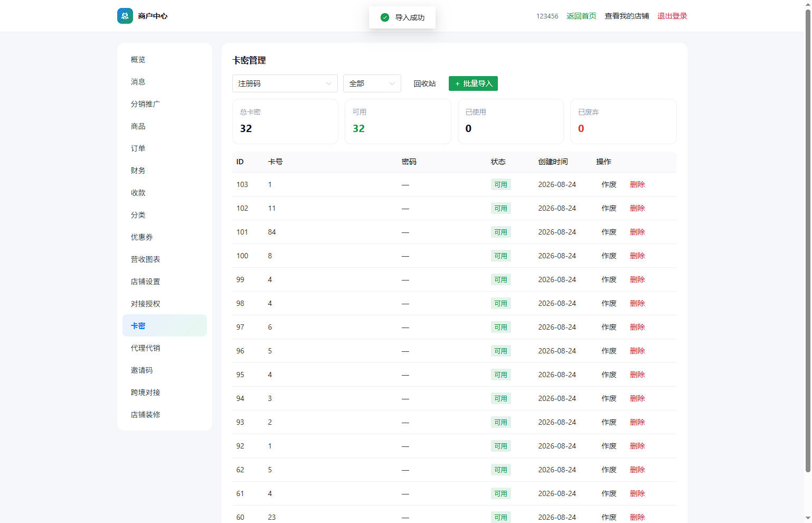
Task: Click the 可用 status tag in row 103
Action: [501, 185]
